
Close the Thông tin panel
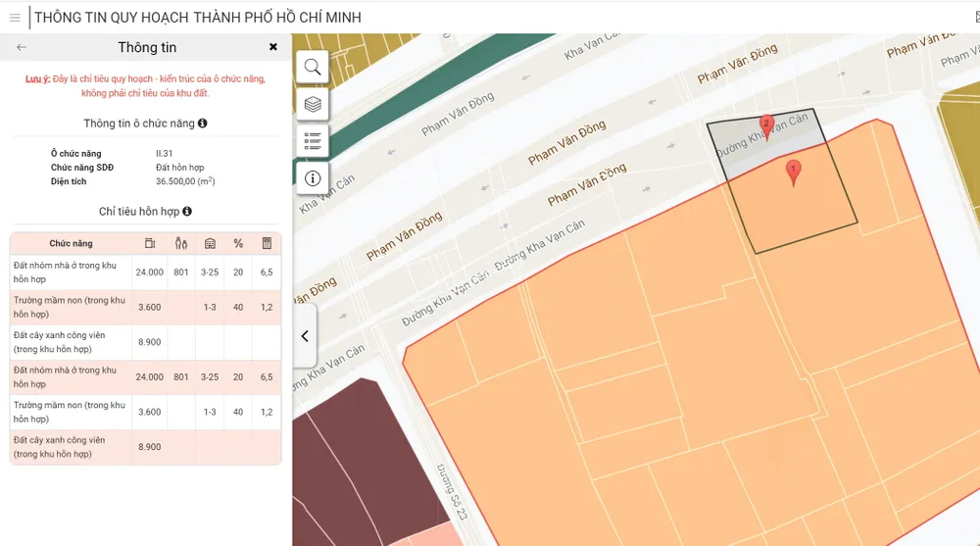click(x=273, y=47)
